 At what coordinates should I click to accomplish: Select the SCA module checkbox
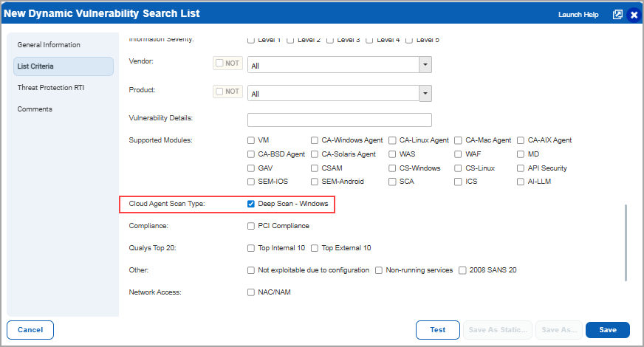click(x=392, y=182)
